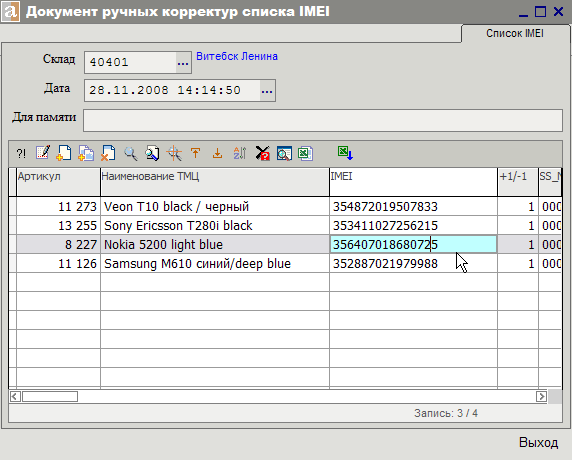This screenshot has width=572, height=460.
Task: Open the Склад lookup ellipsis button
Action: click(x=183, y=63)
